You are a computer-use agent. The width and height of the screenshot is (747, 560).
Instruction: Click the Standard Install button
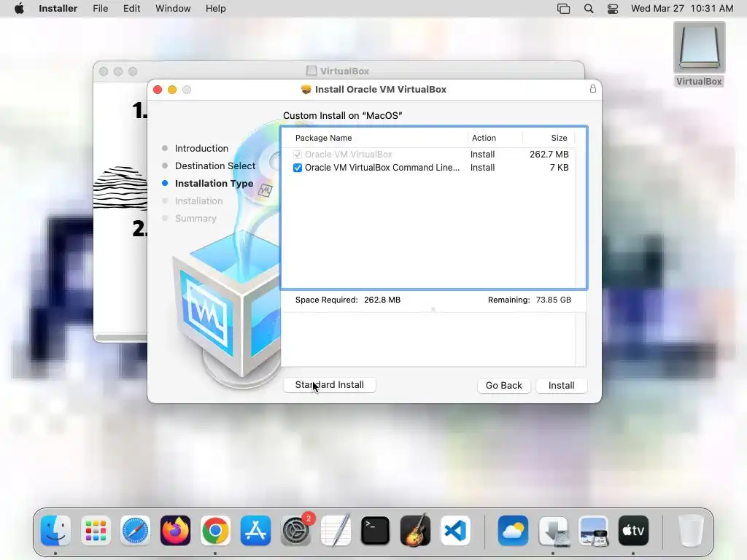point(330,385)
